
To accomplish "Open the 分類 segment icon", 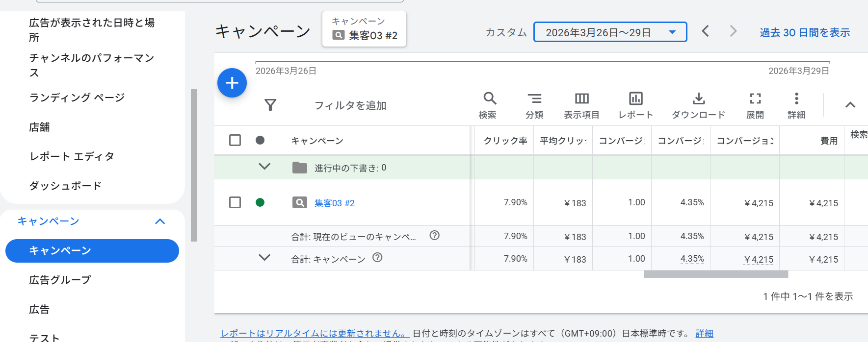I will point(534,98).
